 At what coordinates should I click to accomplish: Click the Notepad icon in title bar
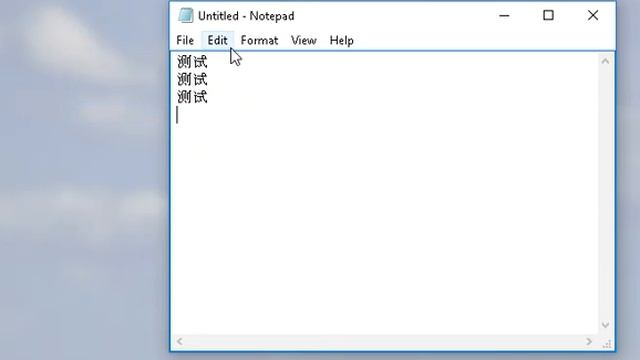pos(186,16)
